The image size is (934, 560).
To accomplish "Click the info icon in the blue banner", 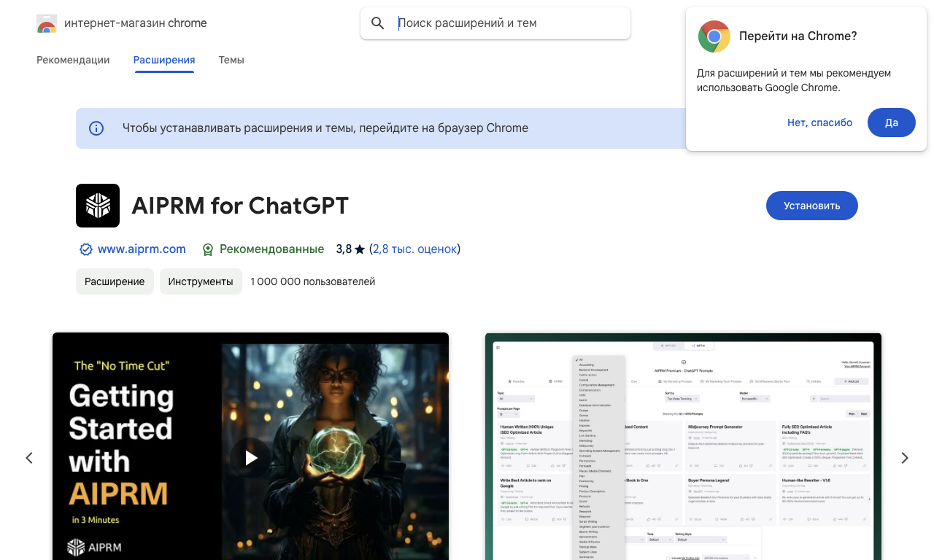I will click(96, 128).
